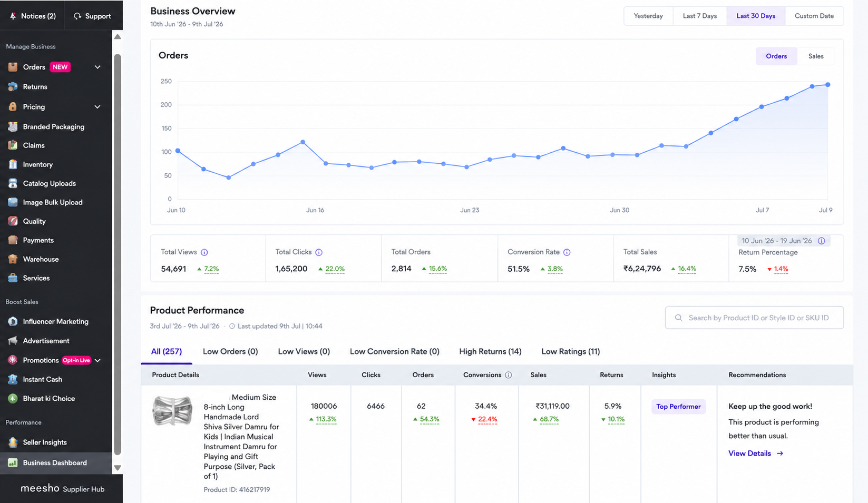The width and height of the screenshot is (868, 503).
Task: Open Notices bell icon
Action: (13, 16)
